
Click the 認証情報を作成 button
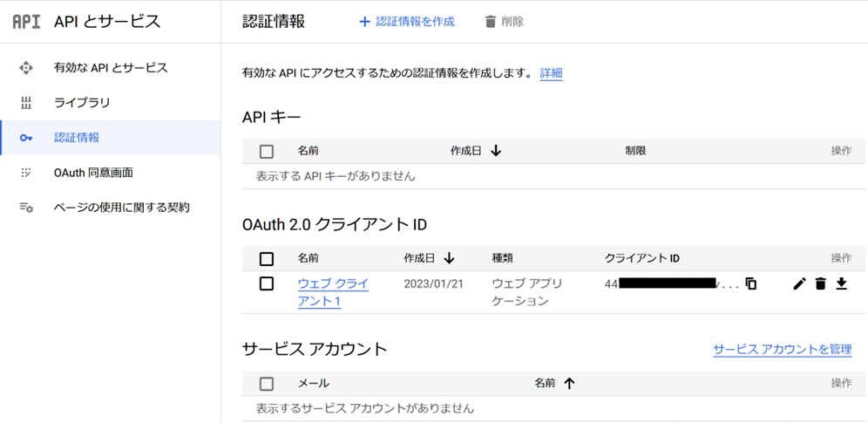(407, 22)
